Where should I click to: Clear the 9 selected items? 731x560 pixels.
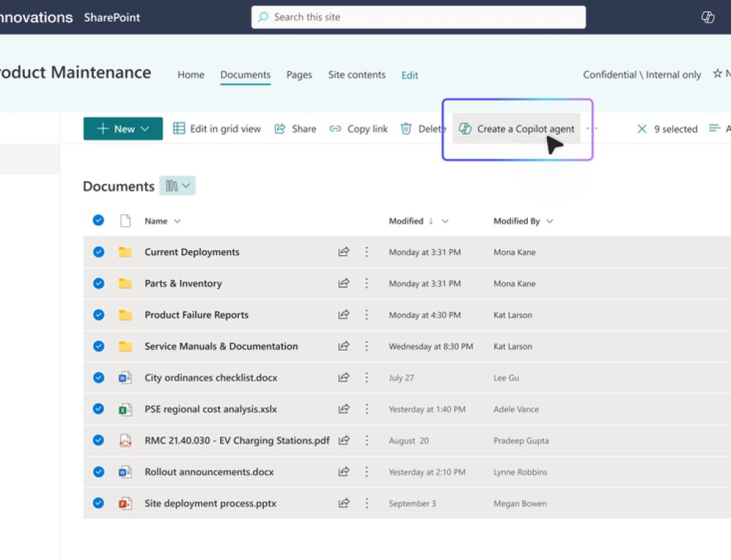(x=643, y=129)
